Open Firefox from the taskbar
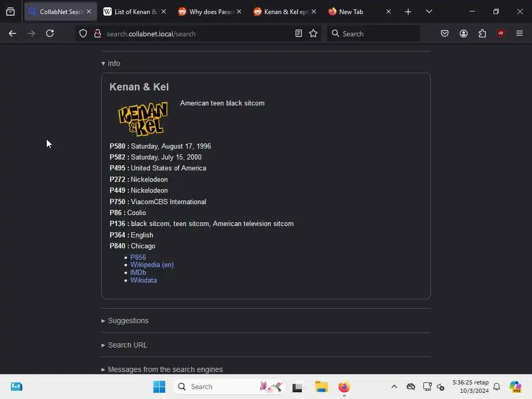The height and width of the screenshot is (399, 532). pyautogui.click(x=344, y=387)
